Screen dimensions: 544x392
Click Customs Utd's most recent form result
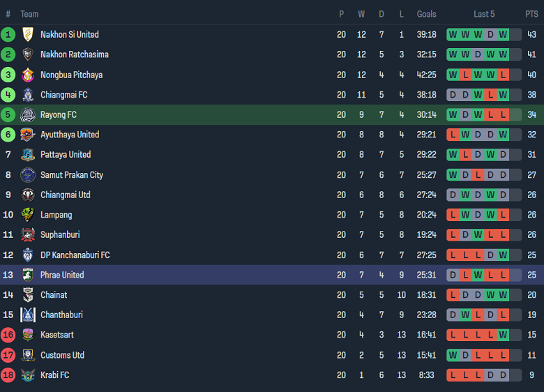(503, 355)
